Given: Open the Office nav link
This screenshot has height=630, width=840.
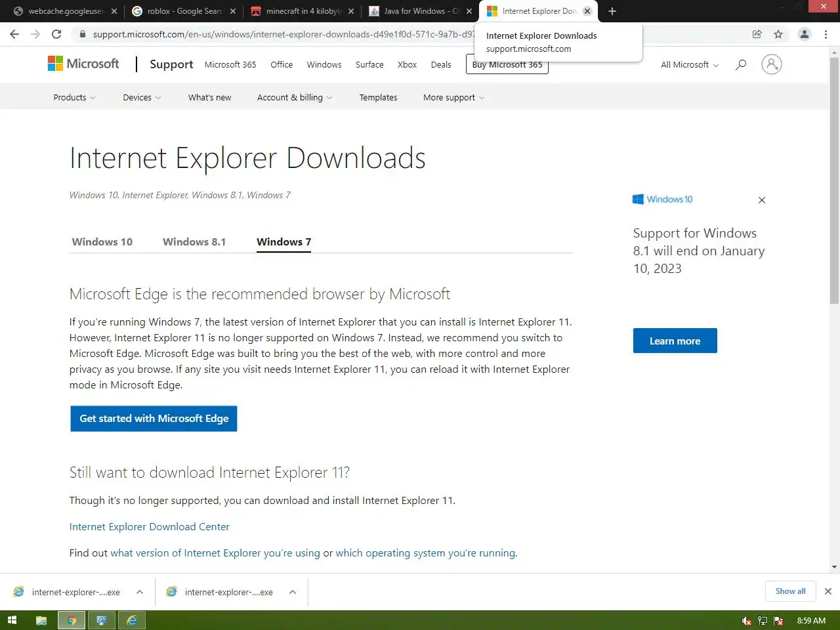Looking at the screenshot, I should coord(282,64).
